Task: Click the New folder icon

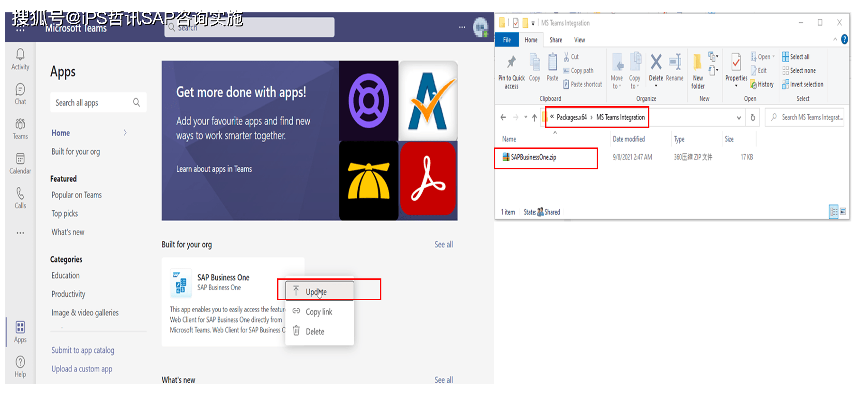Action: point(698,63)
